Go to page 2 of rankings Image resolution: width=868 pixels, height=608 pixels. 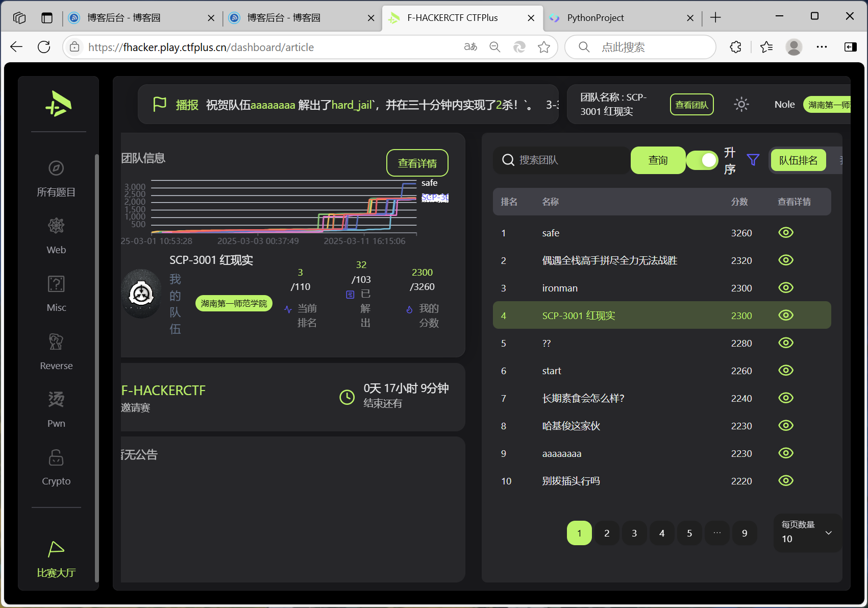coord(607,533)
